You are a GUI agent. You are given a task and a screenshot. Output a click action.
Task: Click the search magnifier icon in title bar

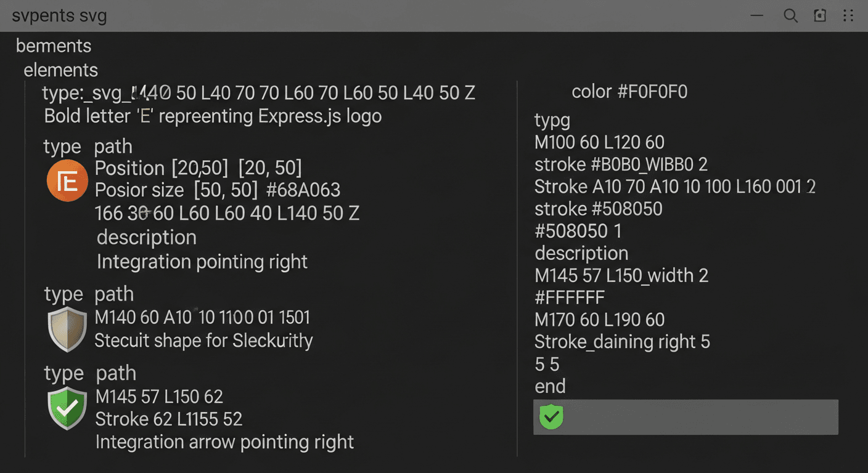(x=790, y=16)
